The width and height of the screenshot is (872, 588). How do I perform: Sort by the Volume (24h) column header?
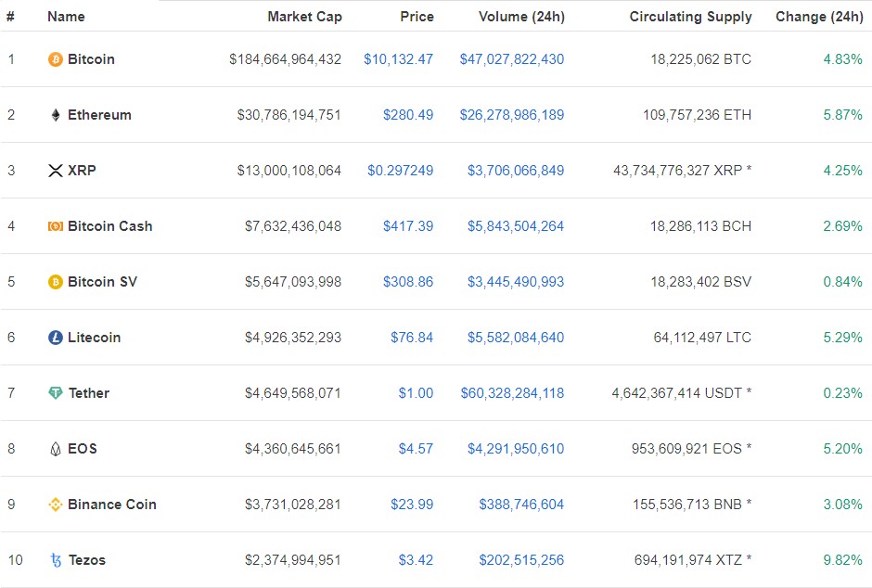point(521,17)
